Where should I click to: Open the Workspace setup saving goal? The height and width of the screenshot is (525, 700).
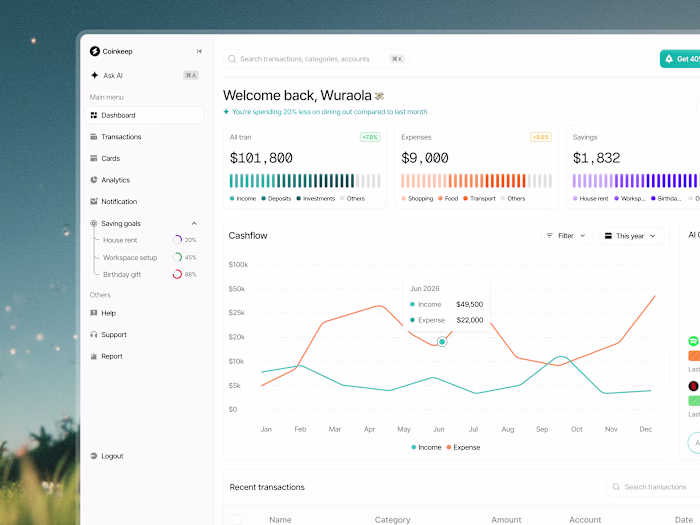pos(149,257)
